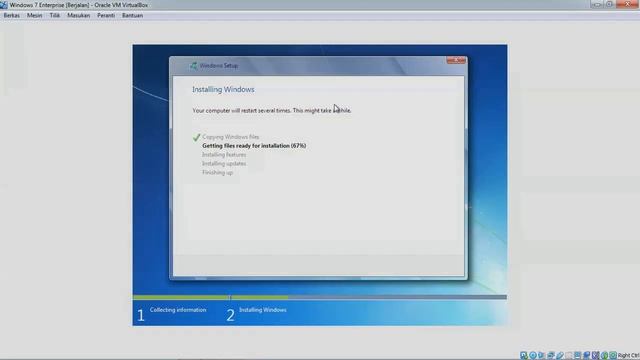Click the Installing updates step

[224, 164]
